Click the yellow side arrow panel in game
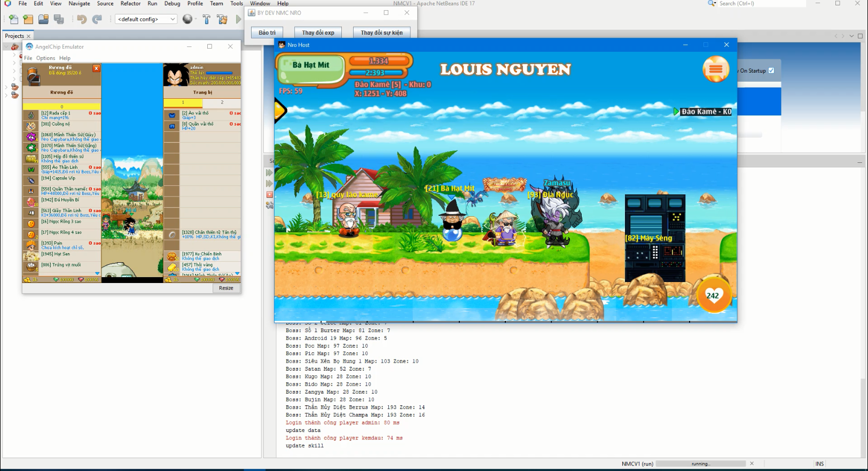 [280, 111]
